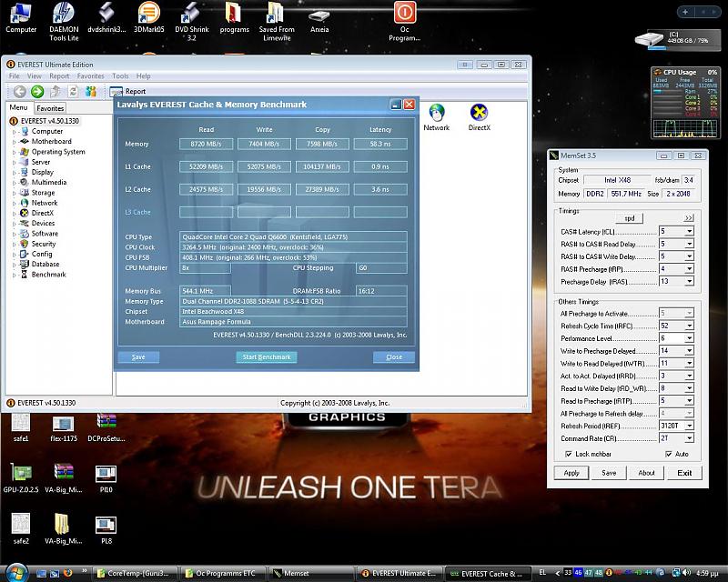Open the GPU-Z.0.2.5 desktop icon
The image size is (728, 582).
21,478
